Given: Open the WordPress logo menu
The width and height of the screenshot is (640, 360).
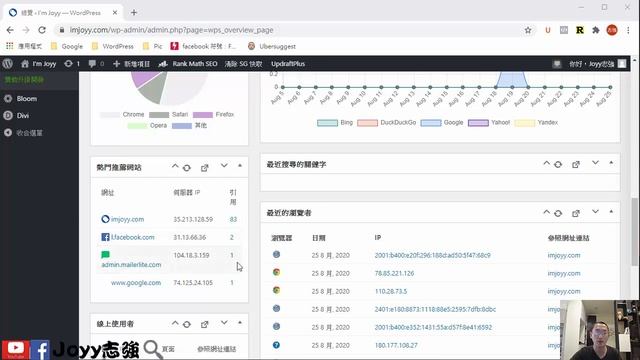Looking at the screenshot, I should pyautogui.click(x=8, y=64).
